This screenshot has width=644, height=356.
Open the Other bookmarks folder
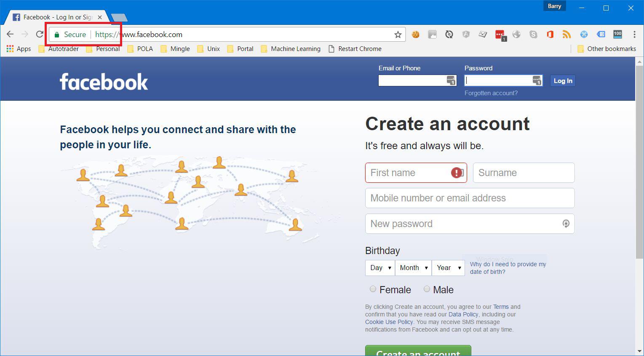tap(607, 49)
